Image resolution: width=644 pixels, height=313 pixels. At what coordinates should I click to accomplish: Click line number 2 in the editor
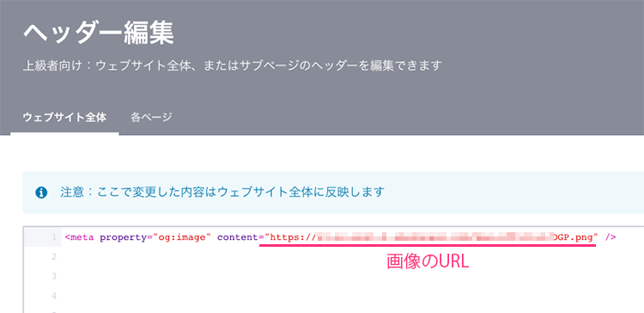[x=54, y=257]
